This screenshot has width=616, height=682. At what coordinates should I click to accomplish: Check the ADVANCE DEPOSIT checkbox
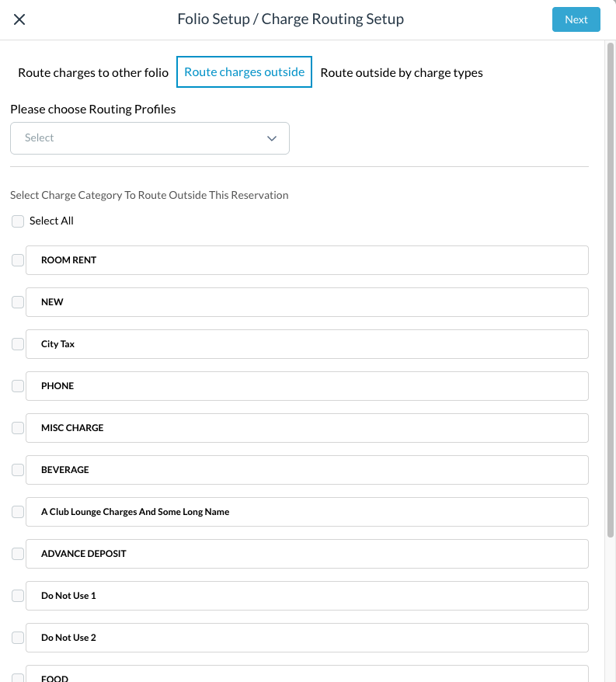(x=18, y=554)
